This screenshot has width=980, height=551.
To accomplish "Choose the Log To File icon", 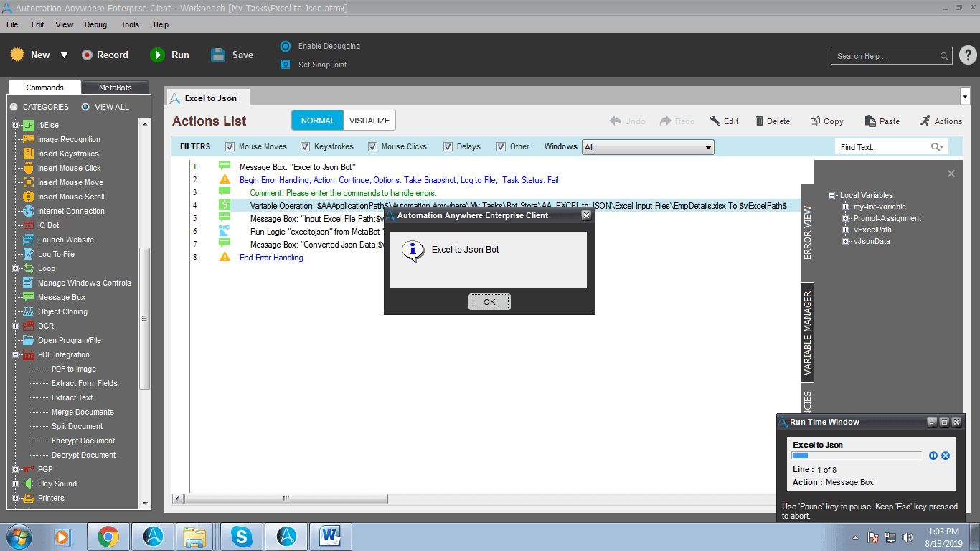I will click(29, 254).
